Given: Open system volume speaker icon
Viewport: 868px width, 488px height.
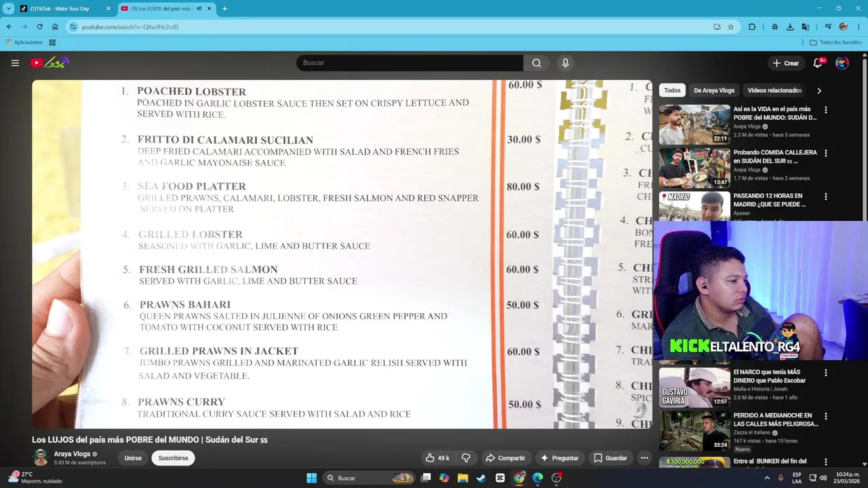Looking at the screenshot, I should tap(823, 478).
